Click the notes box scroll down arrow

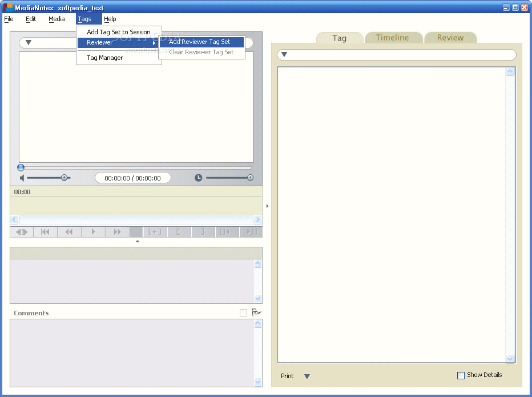click(x=258, y=299)
